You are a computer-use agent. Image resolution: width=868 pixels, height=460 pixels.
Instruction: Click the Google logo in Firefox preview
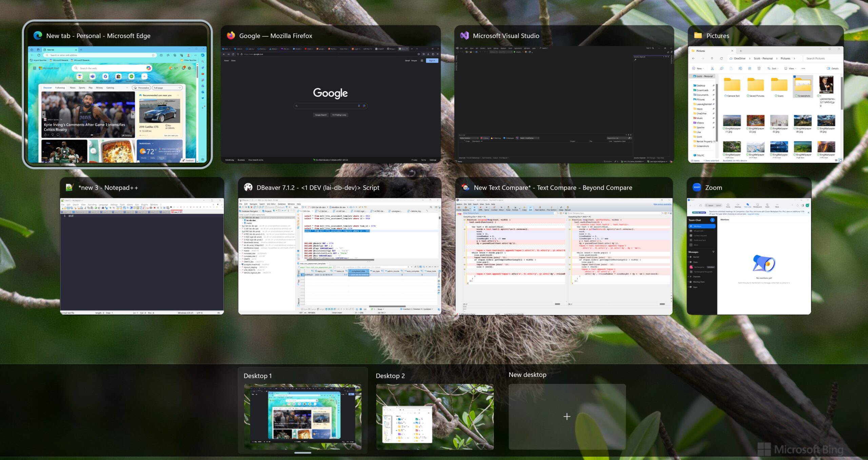point(330,93)
